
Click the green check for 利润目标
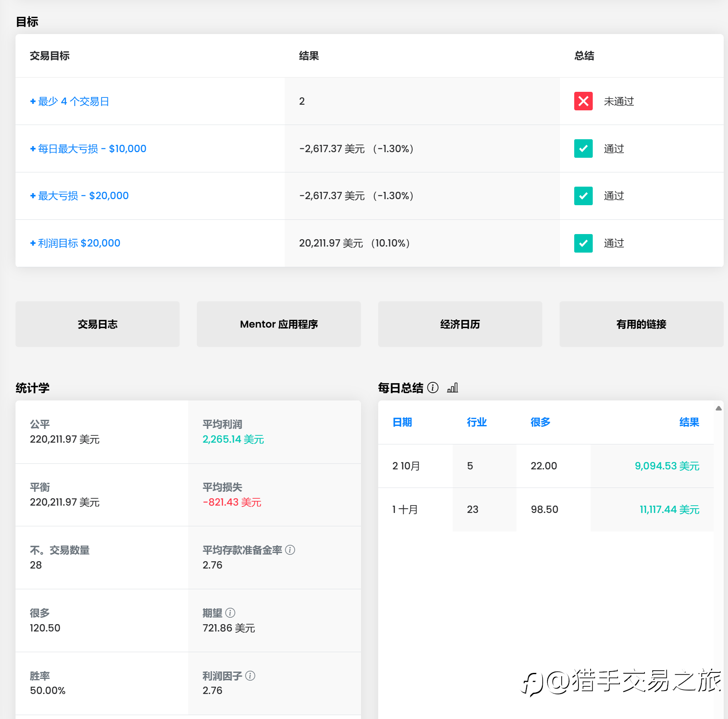click(583, 243)
